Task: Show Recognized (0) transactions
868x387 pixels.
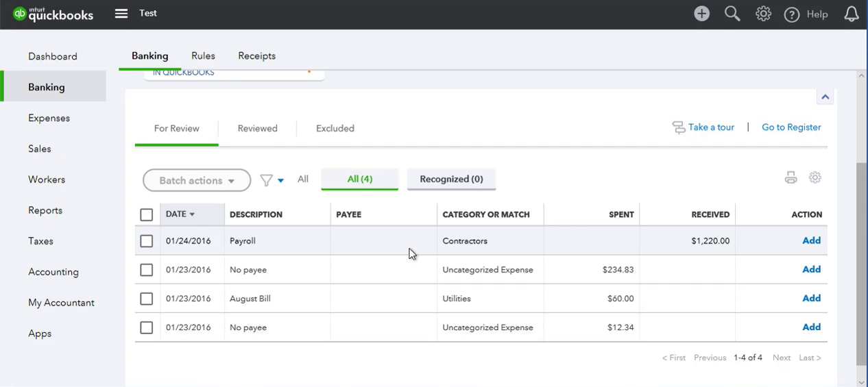Action: click(451, 179)
